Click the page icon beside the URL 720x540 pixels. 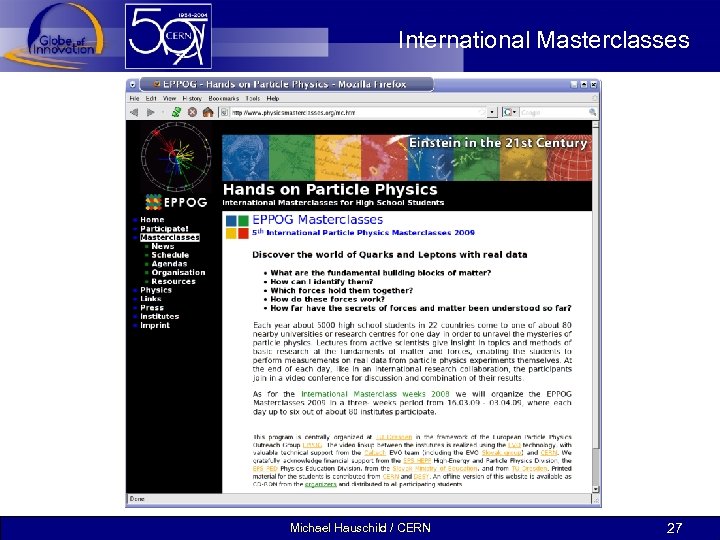(225, 112)
